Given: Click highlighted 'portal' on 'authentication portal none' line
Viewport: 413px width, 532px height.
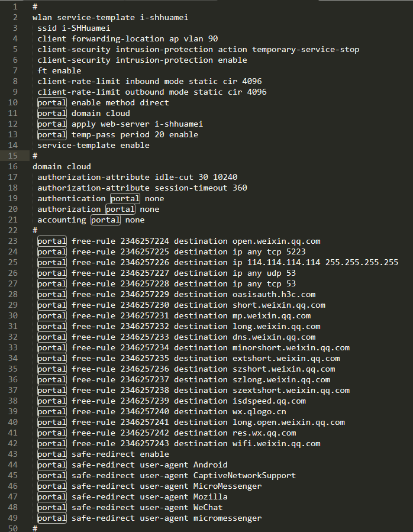Looking at the screenshot, I should (x=125, y=199).
